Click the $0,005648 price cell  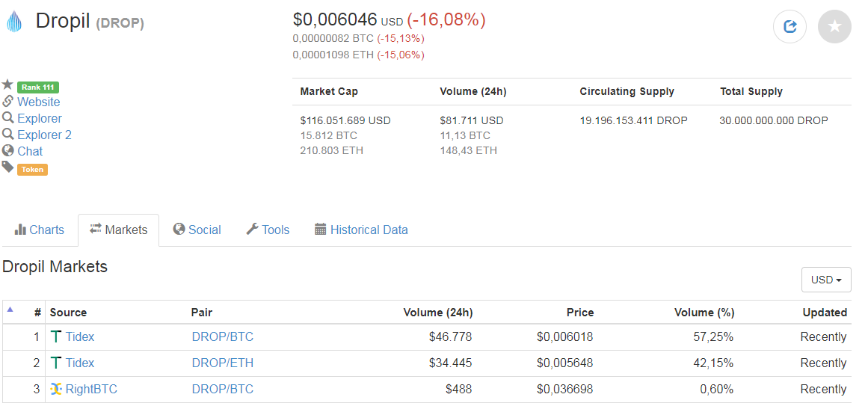pyautogui.click(x=564, y=363)
